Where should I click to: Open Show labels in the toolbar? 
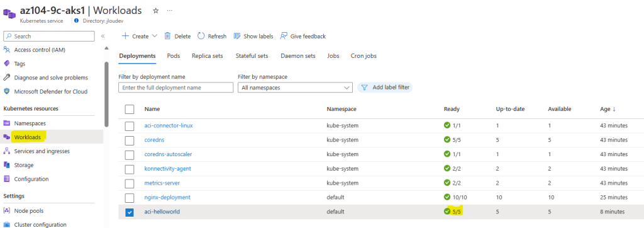click(x=253, y=37)
